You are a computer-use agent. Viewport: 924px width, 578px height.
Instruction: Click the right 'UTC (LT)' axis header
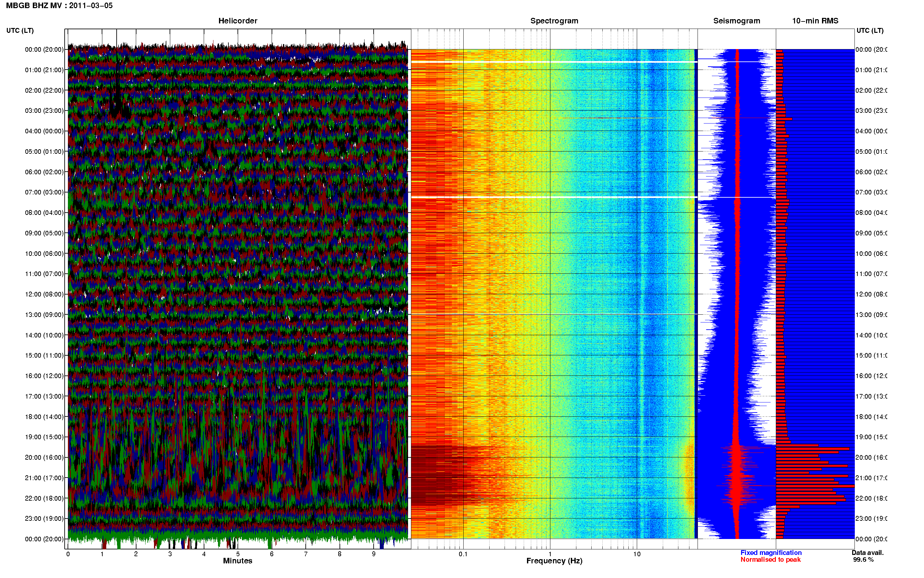click(870, 30)
